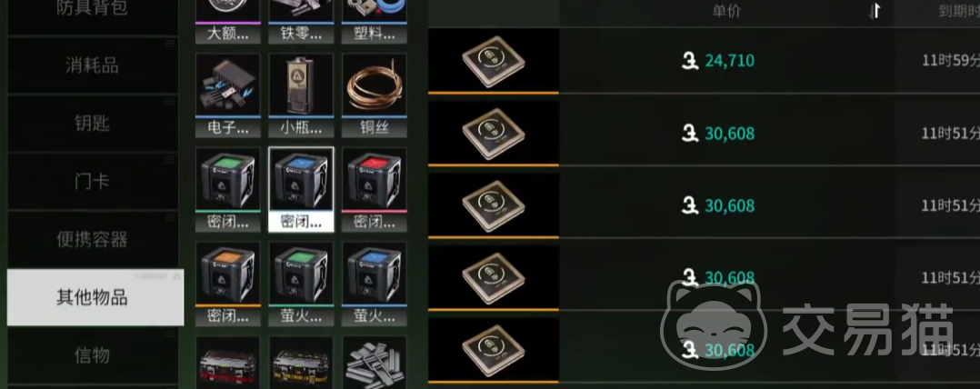
Task: Pick the blue firefly (萤火) box
Action: (375, 284)
